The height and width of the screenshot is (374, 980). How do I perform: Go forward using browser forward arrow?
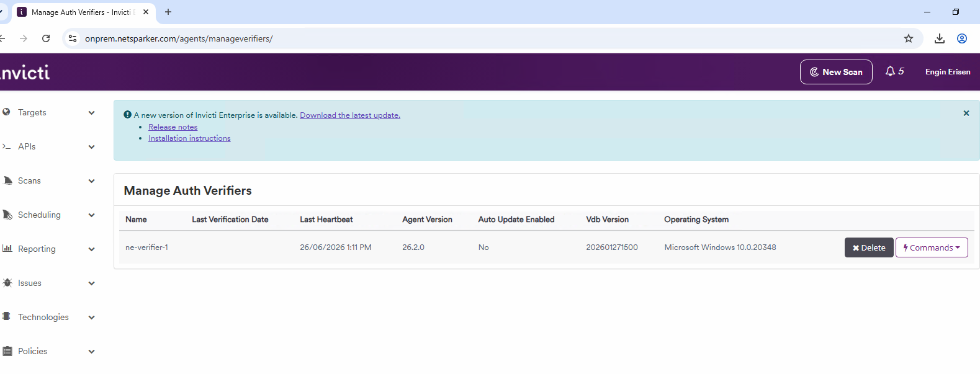(24, 38)
